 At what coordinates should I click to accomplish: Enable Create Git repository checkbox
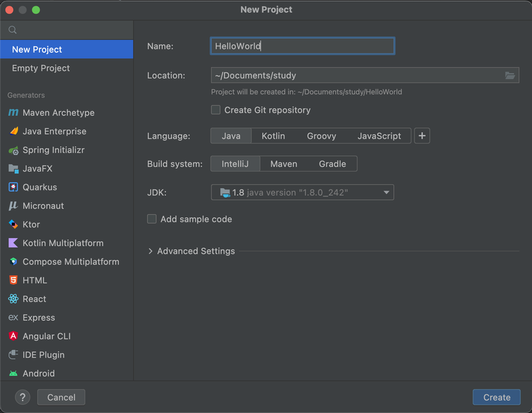click(216, 110)
